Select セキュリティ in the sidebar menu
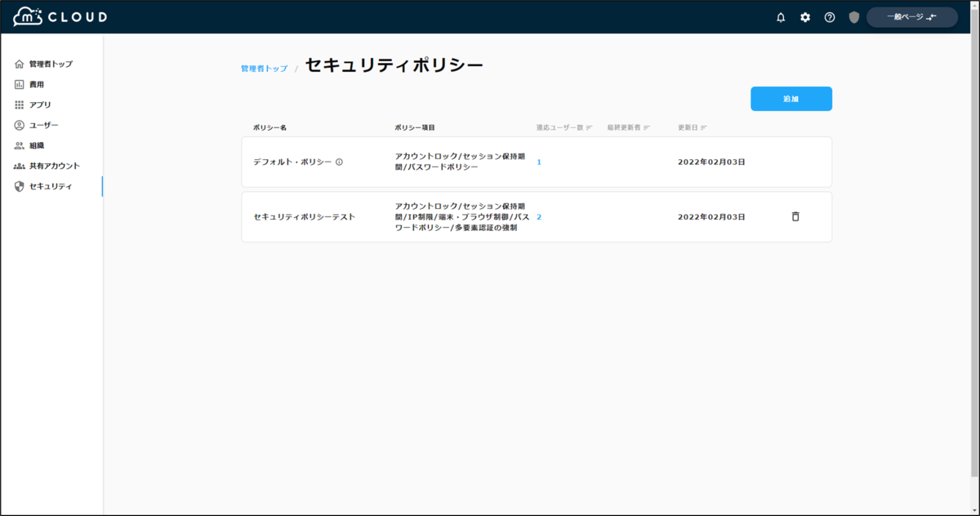The height and width of the screenshot is (516, 980). pyautogui.click(x=45, y=185)
